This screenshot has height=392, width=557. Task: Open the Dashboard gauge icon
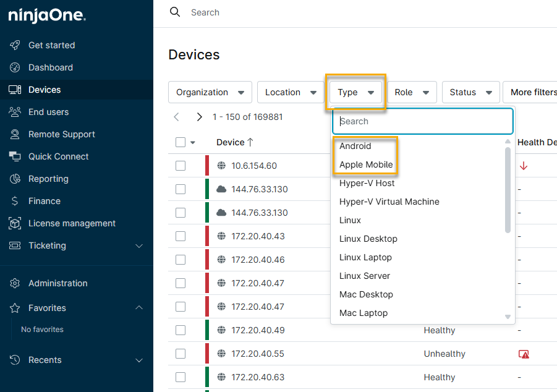coord(15,67)
